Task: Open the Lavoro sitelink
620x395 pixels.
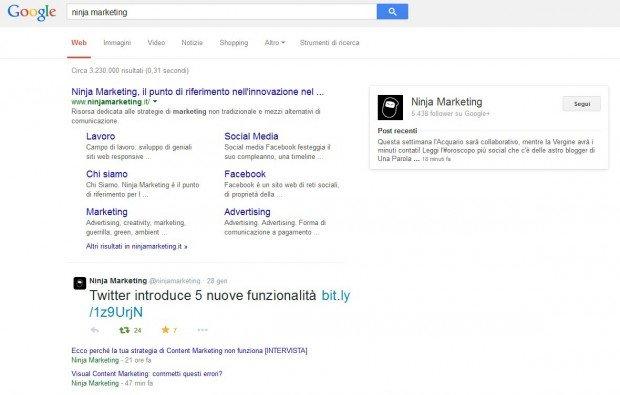Action: click(x=100, y=136)
